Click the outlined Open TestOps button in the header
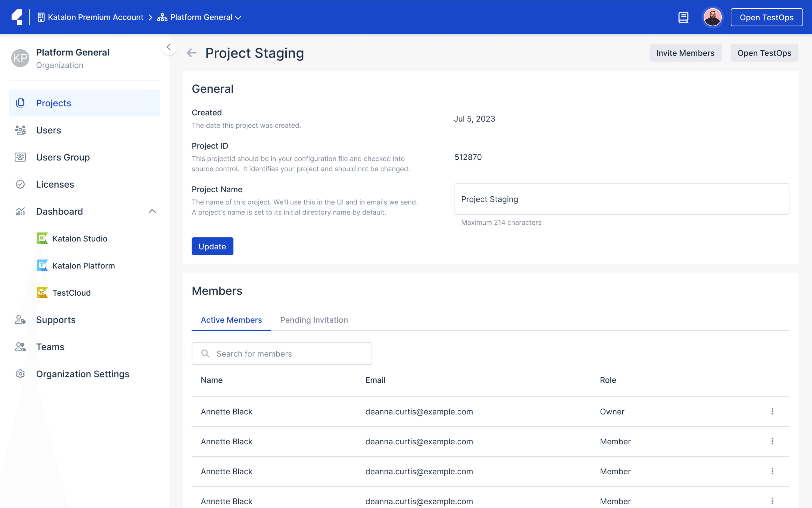 766,17
